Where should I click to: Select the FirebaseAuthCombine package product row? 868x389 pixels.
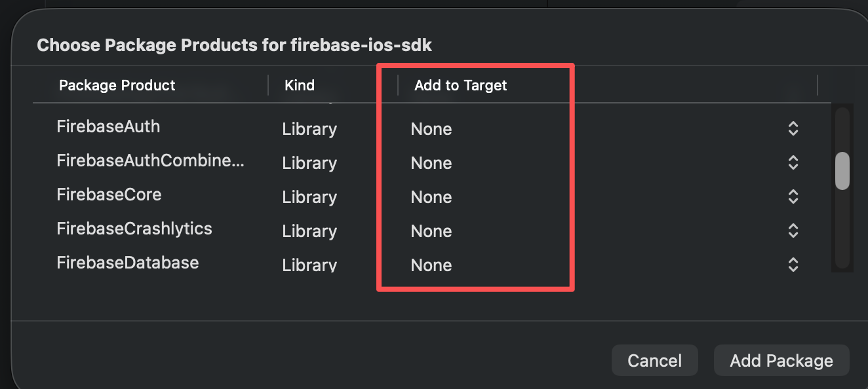coord(151,160)
